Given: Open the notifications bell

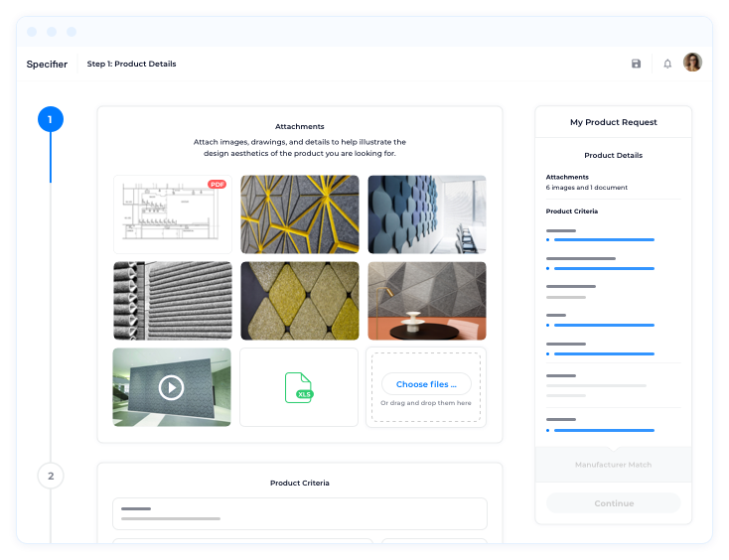Looking at the screenshot, I should (x=667, y=64).
